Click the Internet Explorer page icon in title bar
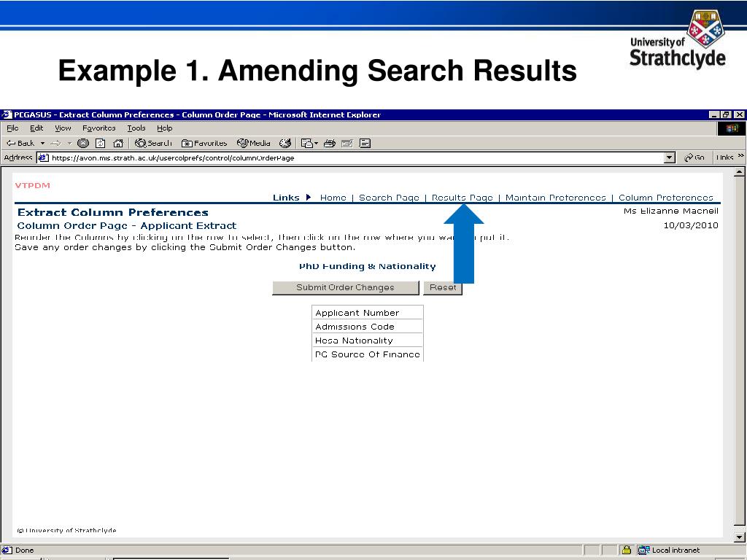Image resolution: width=747 pixels, height=560 pixels. pos(7,114)
